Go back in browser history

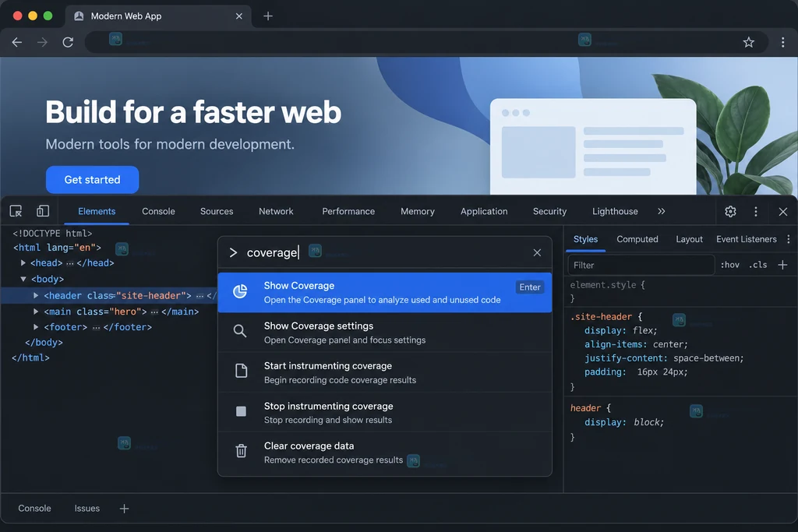pos(17,42)
